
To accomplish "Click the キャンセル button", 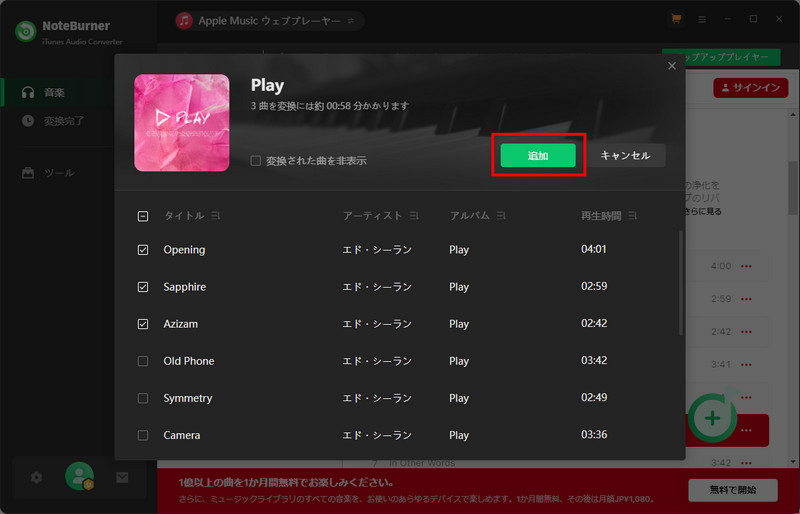I will (626, 155).
